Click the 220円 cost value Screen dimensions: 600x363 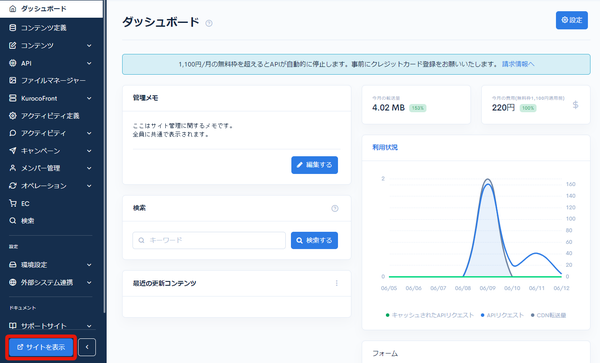503,107
